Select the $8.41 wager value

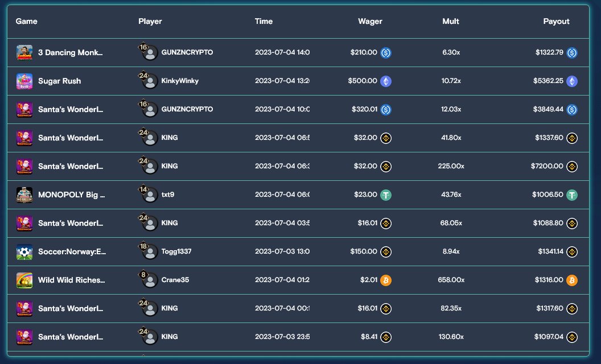point(369,336)
